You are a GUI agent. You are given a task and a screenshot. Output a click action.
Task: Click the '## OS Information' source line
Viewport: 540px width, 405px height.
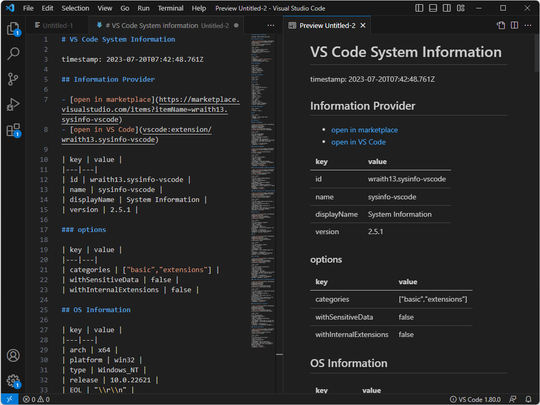(96, 310)
